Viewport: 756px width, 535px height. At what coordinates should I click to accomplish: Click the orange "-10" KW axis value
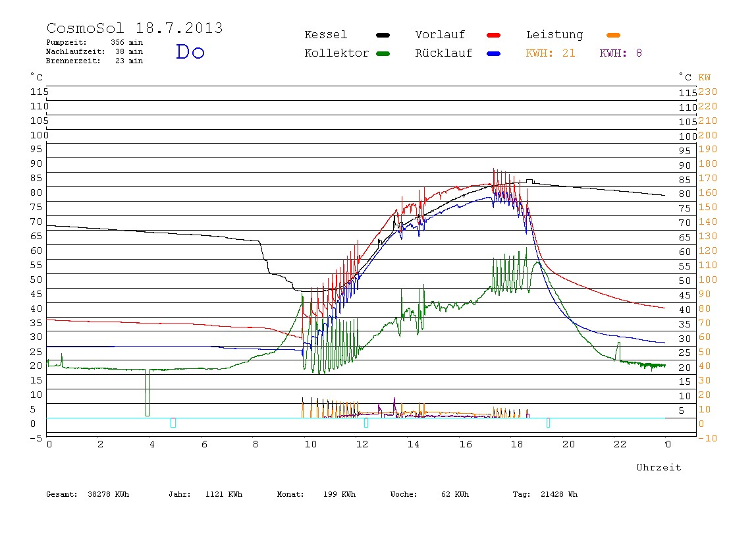(708, 438)
